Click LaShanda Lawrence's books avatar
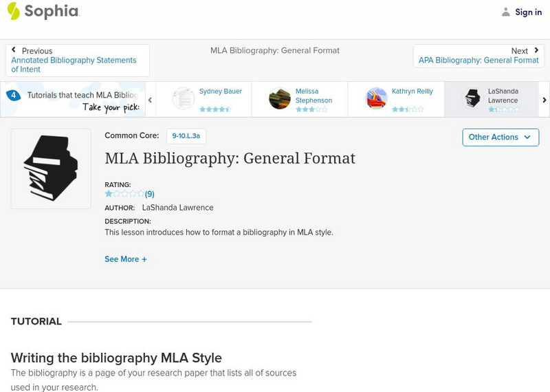This screenshot has height=392, width=550. click(472, 98)
